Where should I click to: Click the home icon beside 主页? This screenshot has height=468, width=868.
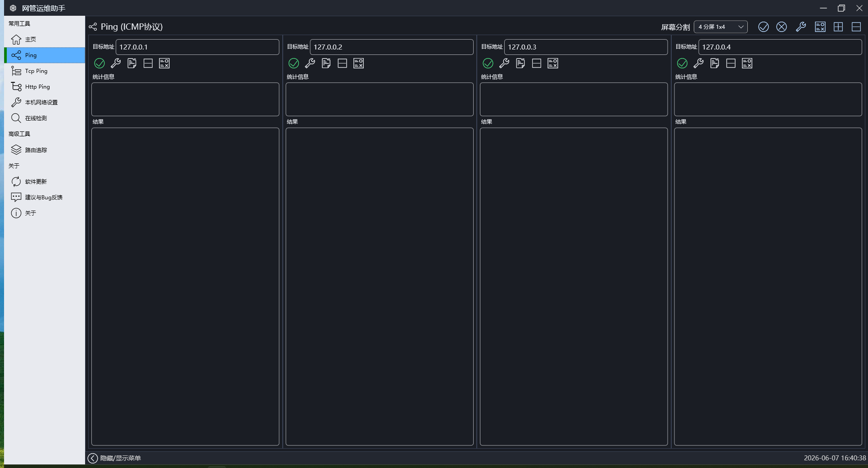tap(16, 40)
